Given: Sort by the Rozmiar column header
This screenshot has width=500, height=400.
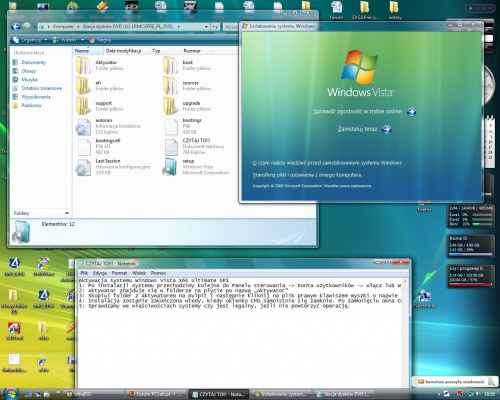Looking at the screenshot, I should click(x=197, y=51).
